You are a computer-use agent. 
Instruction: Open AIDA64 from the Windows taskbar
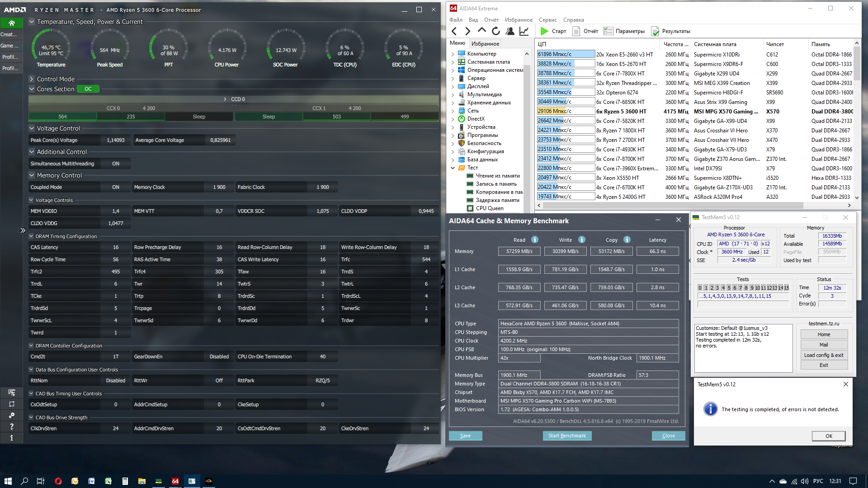[175, 481]
